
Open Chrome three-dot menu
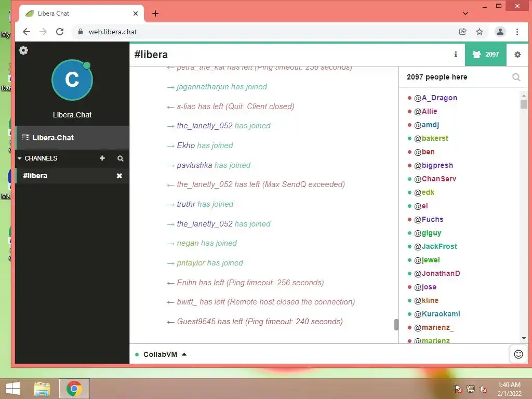[517, 32]
